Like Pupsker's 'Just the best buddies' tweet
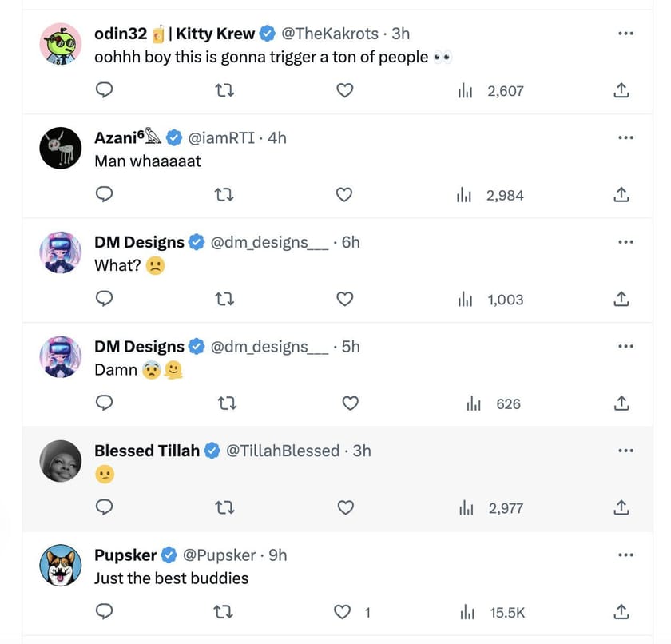 click(x=343, y=613)
